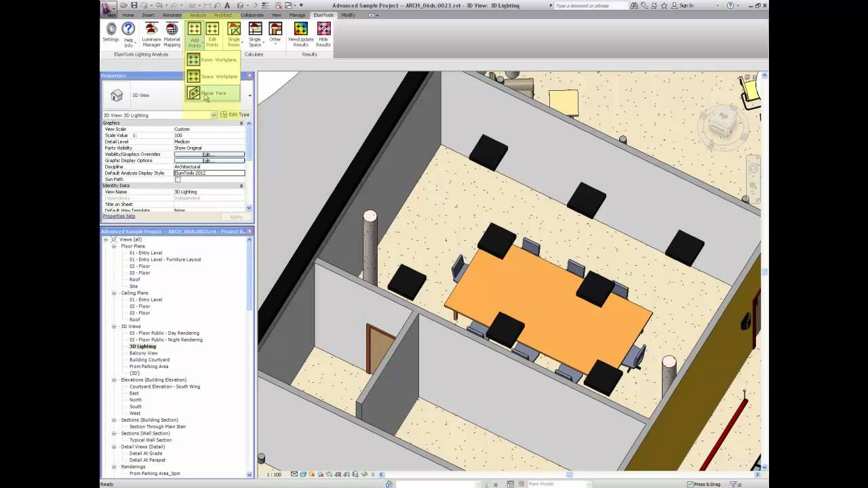Collapse the 3D Views tree node
The image size is (868, 488).
click(114, 326)
